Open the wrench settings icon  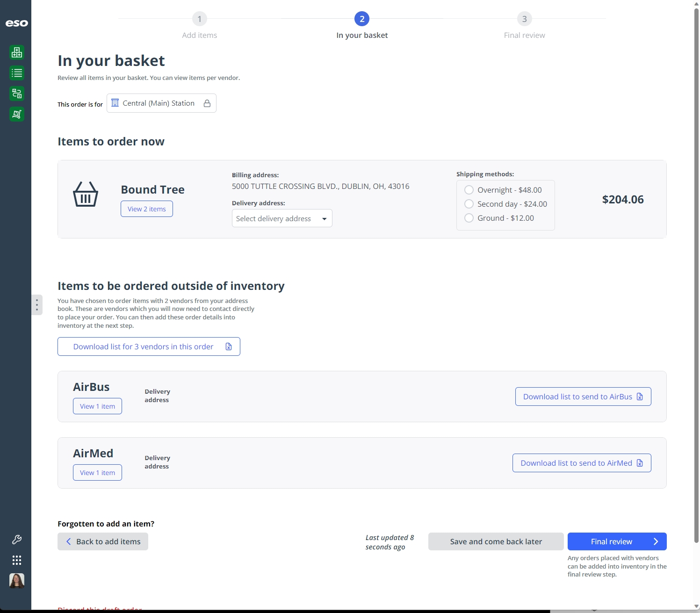(x=17, y=540)
